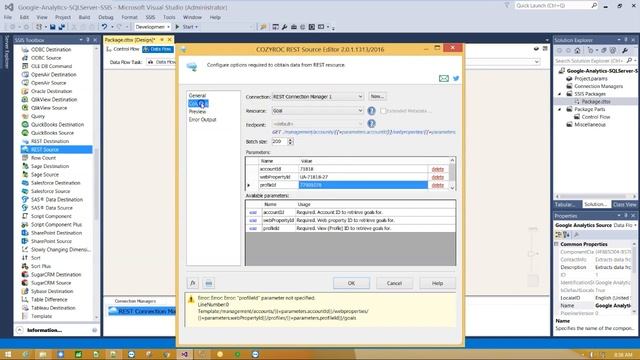The height and width of the screenshot is (360, 640).
Task: Click the New... connection button
Action: (x=377, y=96)
